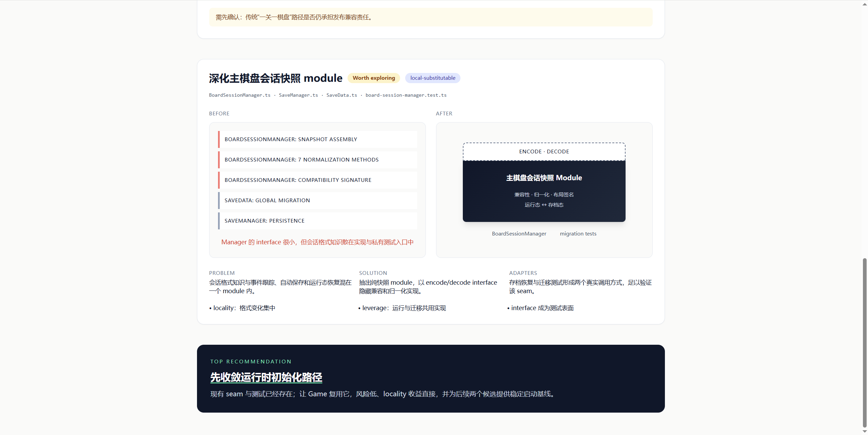The width and height of the screenshot is (868, 435).
Task: Click the 存档恢复与迁移测试 adapters paragraph
Action: [x=580, y=287]
